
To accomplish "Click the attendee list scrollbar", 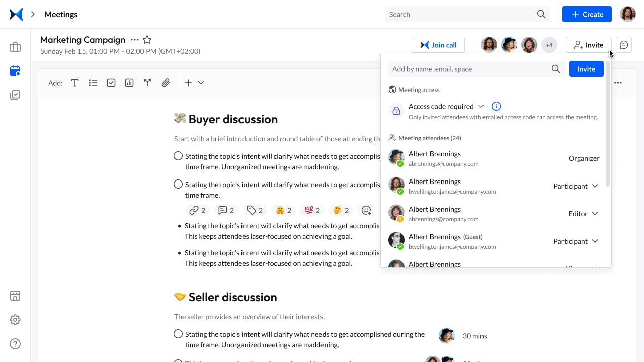I will coord(608,123).
